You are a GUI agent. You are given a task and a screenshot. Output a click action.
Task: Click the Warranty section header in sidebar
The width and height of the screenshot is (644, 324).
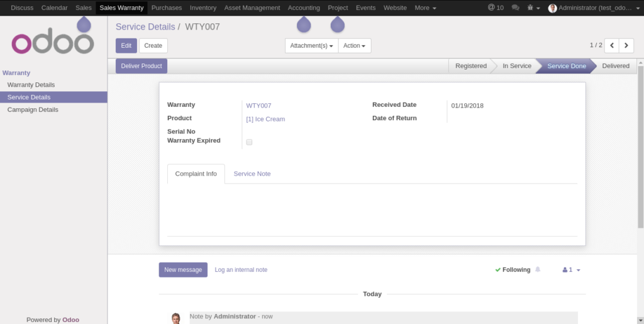tap(16, 73)
